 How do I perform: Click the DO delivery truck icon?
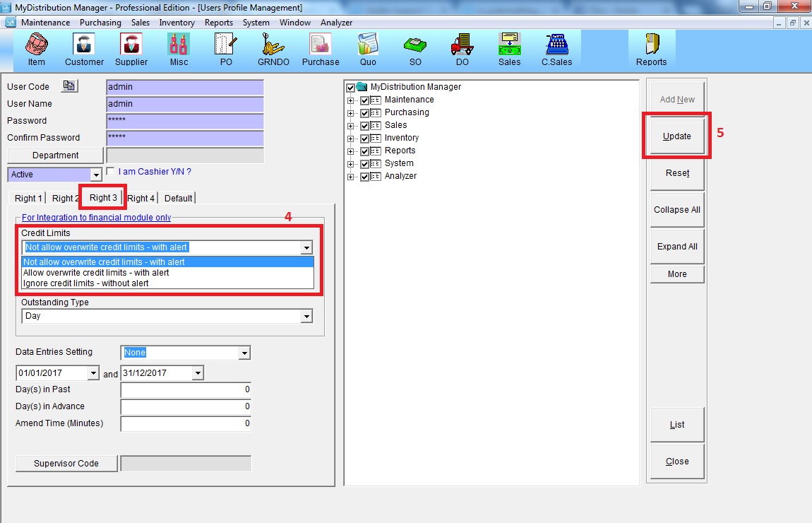click(x=461, y=49)
